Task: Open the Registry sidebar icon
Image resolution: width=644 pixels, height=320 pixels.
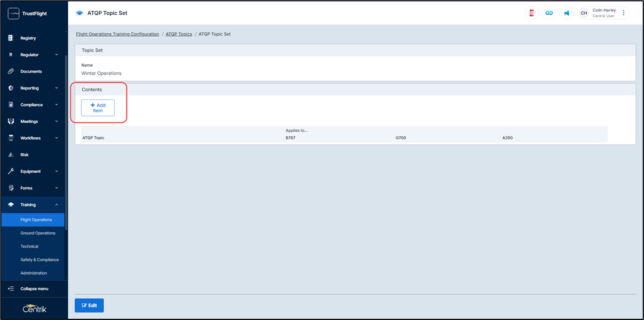Action: (11, 38)
